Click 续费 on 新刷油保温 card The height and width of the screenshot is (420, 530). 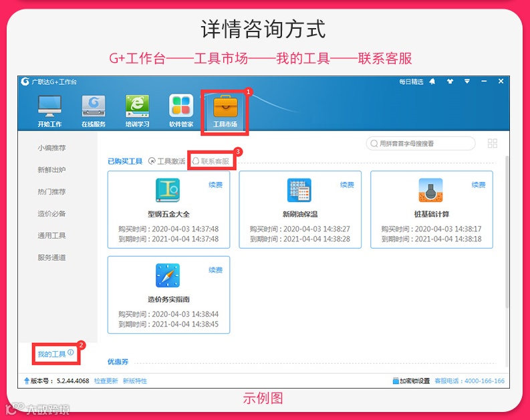point(347,185)
